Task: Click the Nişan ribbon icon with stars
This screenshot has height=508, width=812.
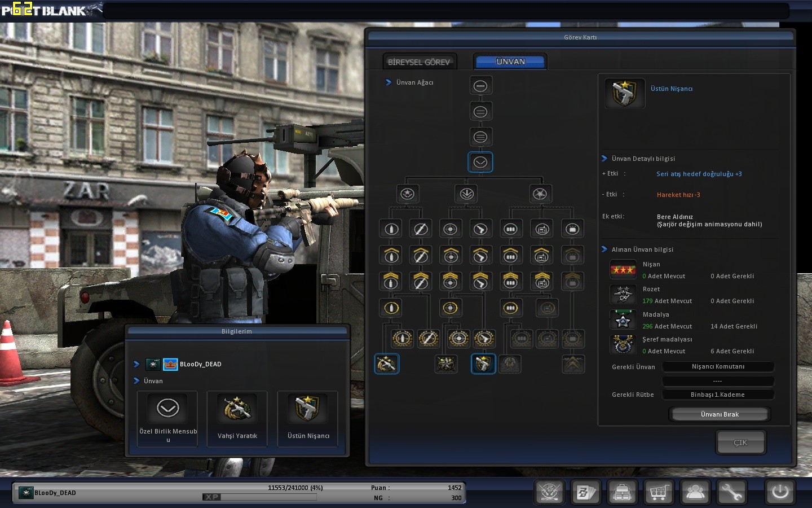Action: coord(623,270)
